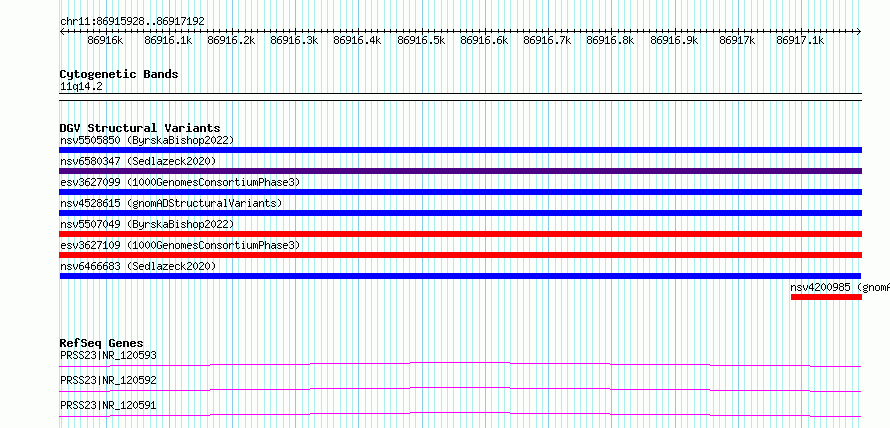Image resolution: width=890 pixels, height=428 pixels.
Task: Open variant label nsv6466683 (Sedlazeck2020)
Action: point(138,266)
